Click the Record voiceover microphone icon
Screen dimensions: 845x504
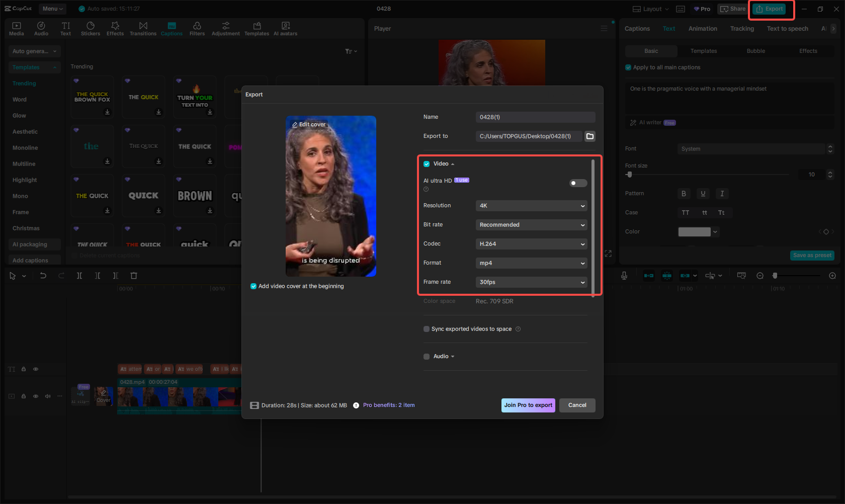624,276
